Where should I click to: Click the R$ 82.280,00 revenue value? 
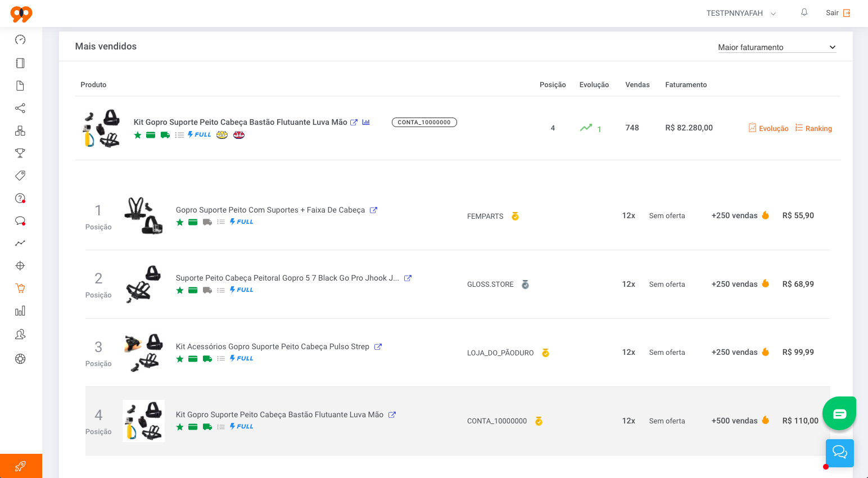(x=689, y=128)
